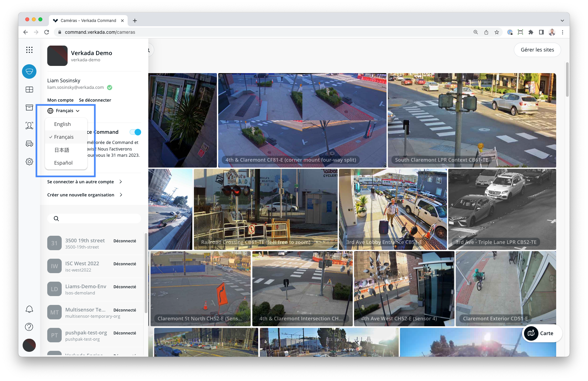Open the camera grid layouts icon
This screenshot has height=381, width=588.
[x=29, y=90]
